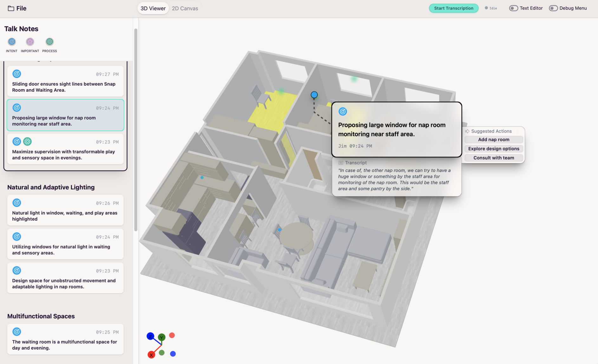Click the intent icon in the 3D popup card

point(343,112)
